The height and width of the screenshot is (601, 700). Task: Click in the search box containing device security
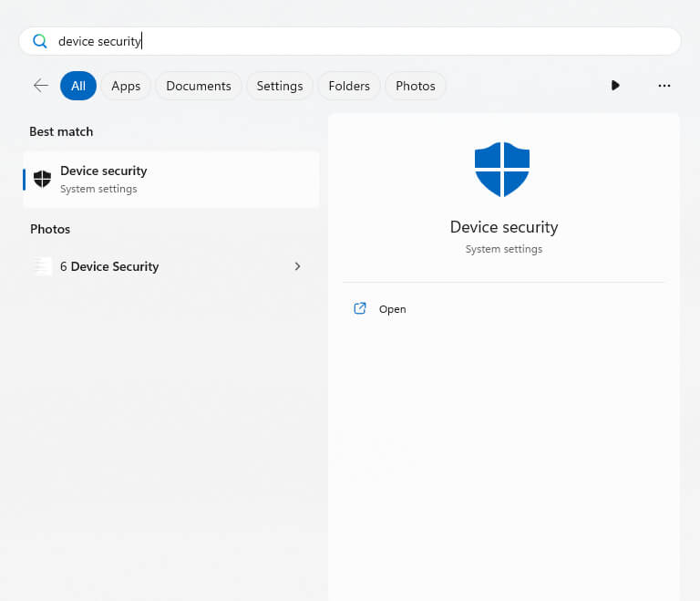tap(365, 41)
